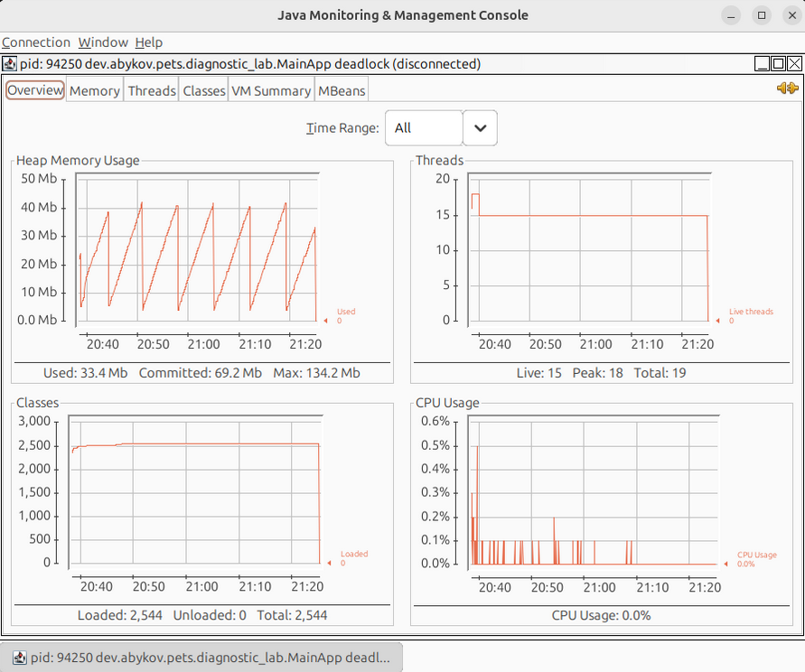The image size is (805, 672).
Task: Open the Time Range dropdown arrow
Action: point(480,128)
